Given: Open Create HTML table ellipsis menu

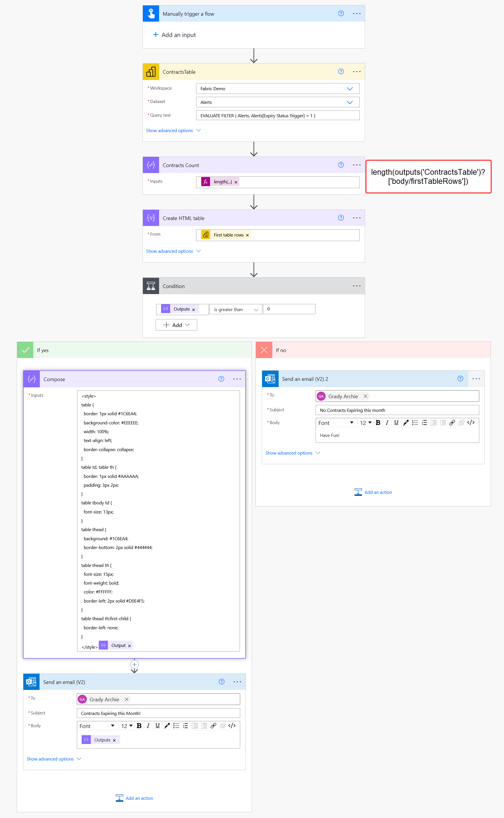Looking at the screenshot, I should click(x=357, y=218).
